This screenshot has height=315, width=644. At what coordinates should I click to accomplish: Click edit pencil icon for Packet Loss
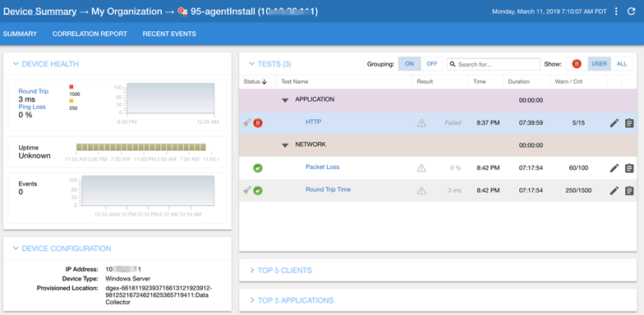614,167
